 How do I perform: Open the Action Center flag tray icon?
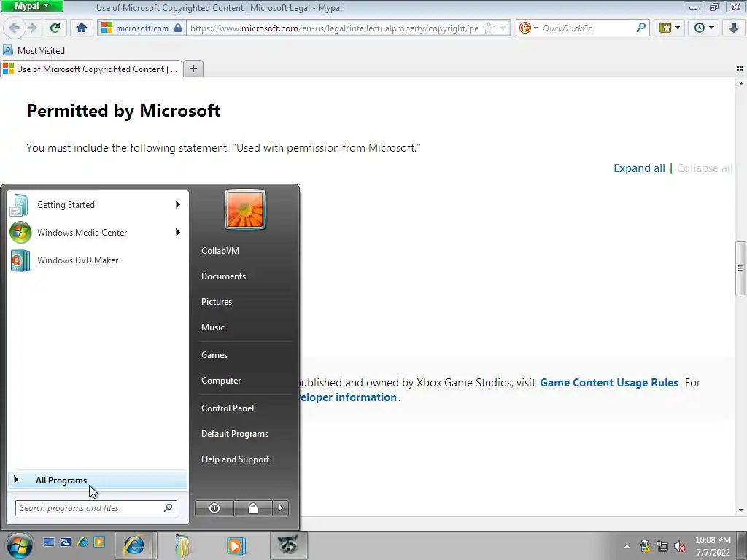point(645,546)
